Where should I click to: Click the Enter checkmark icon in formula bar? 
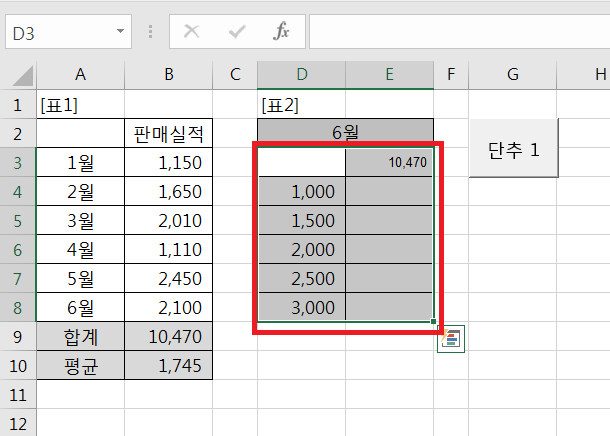[x=237, y=32]
